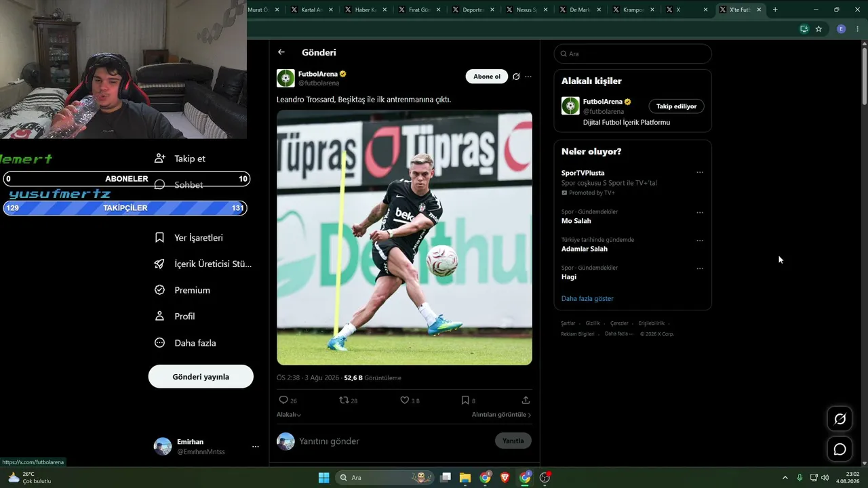Image resolution: width=868 pixels, height=488 pixels.
Task: Click the X search box Ara
Action: (633, 54)
